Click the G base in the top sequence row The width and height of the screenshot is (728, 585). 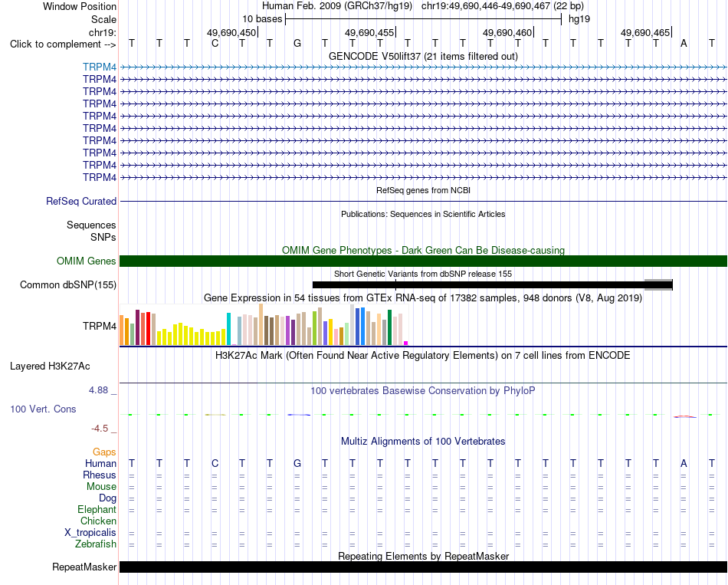click(x=297, y=44)
